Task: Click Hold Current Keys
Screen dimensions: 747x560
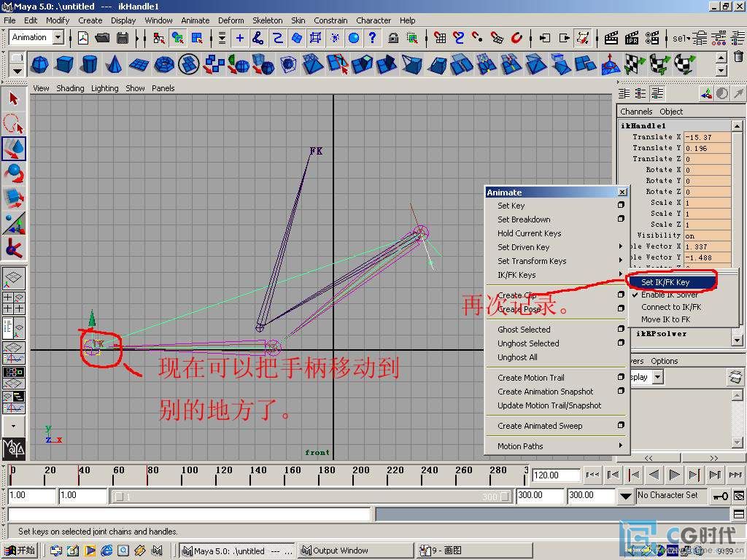Action: (530, 233)
